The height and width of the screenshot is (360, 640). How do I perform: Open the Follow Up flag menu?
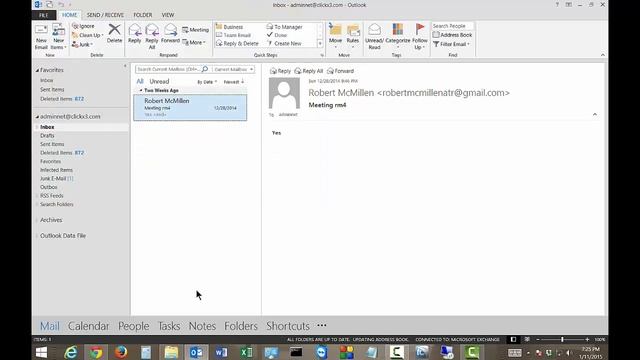tap(420, 37)
